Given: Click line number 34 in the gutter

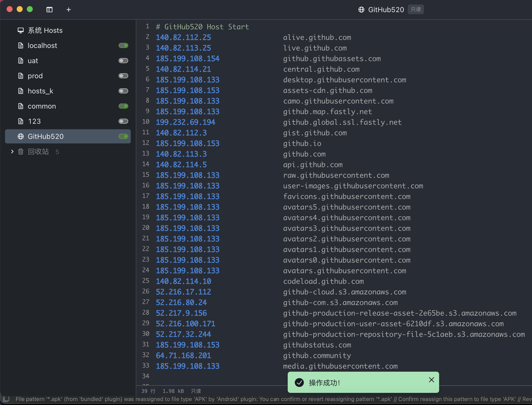Looking at the screenshot, I should tap(146, 376).
